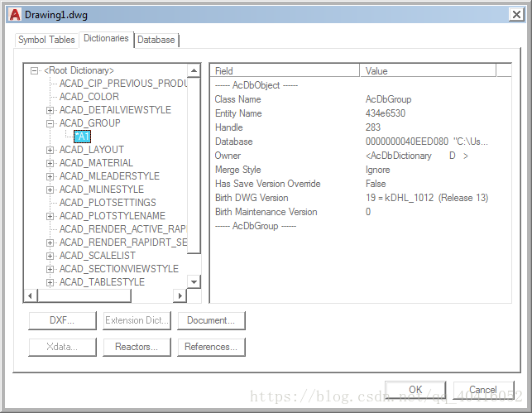Image resolution: width=532 pixels, height=413 pixels.
Task: Click the tree scroll up arrow
Action: pos(194,70)
